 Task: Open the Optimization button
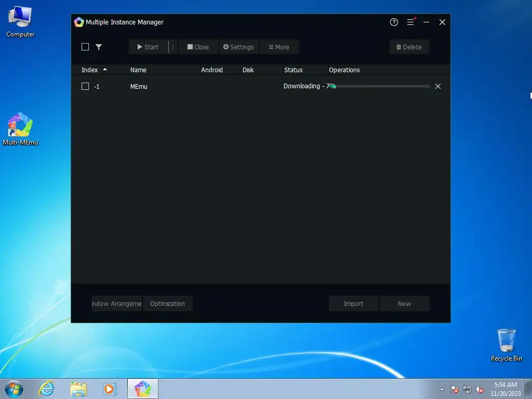(168, 303)
